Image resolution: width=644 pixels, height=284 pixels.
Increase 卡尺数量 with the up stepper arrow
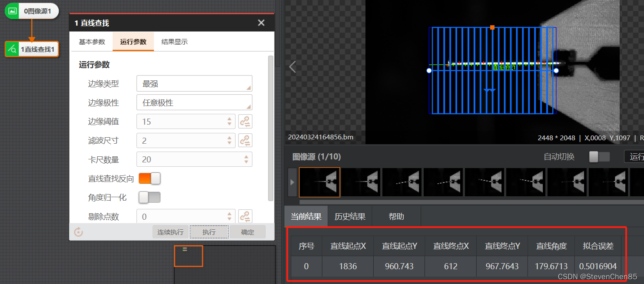click(x=246, y=156)
